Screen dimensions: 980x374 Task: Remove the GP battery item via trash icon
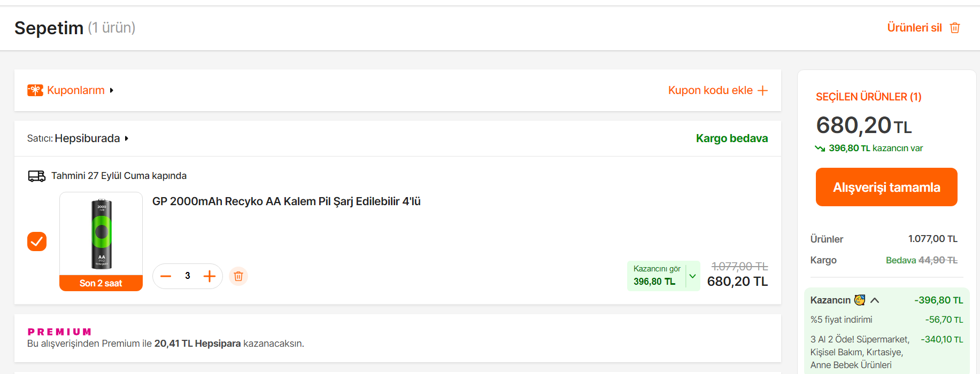click(238, 276)
